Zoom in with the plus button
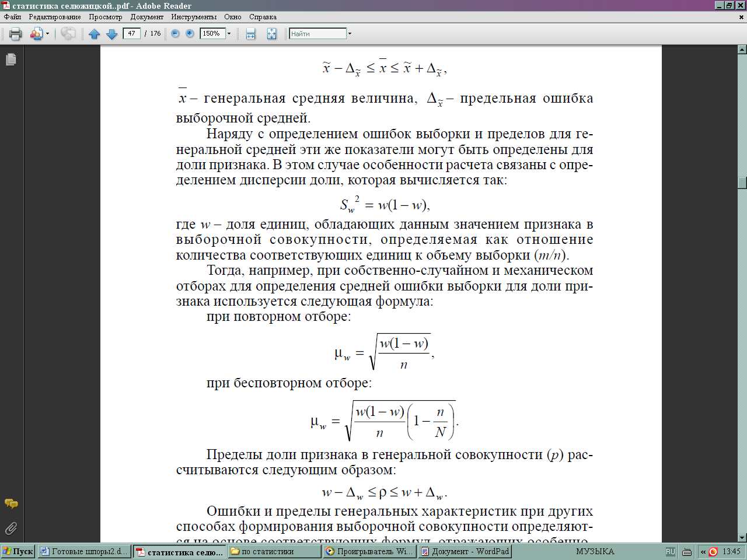This screenshot has height=560, width=747. (x=190, y=33)
